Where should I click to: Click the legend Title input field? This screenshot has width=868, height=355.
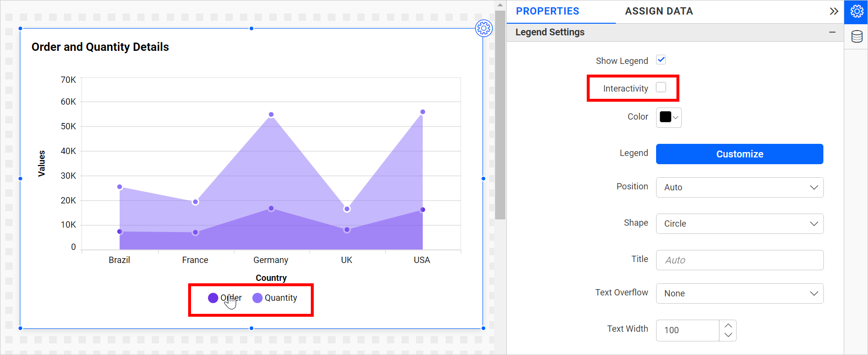[739, 260]
